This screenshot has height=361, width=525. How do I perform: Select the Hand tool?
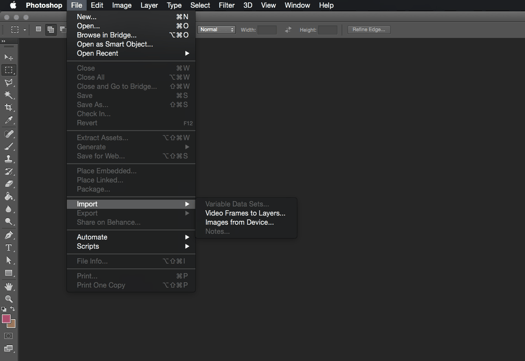click(x=8, y=286)
